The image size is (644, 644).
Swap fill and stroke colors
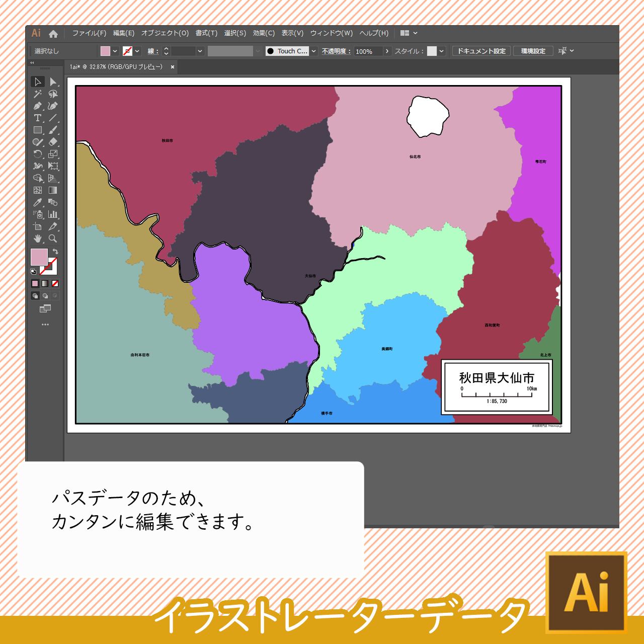click(55, 252)
